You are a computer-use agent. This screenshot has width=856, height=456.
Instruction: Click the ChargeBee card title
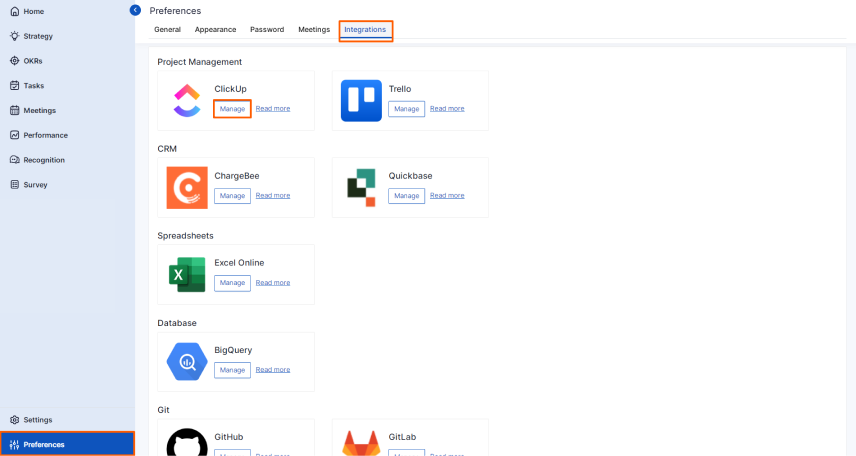[x=236, y=176]
